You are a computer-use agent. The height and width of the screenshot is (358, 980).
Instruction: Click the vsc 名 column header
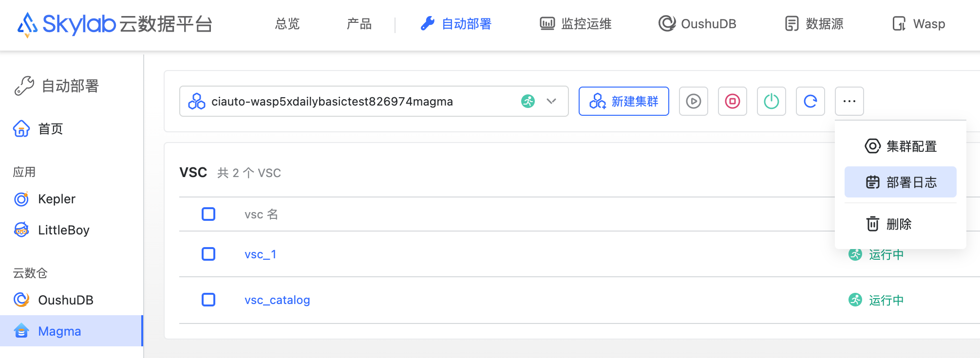click(261, 215)
